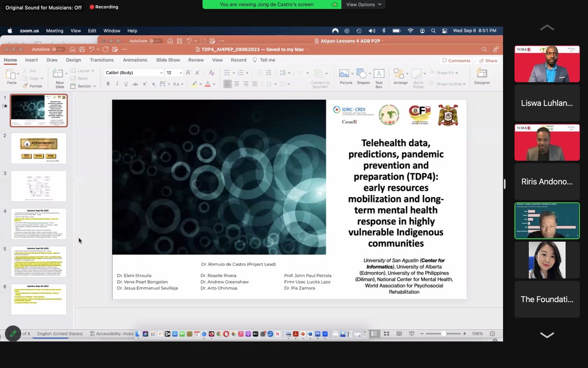Viewport: 588px width, 368px height.
Task: Click the Italic formatting icon
Action: pos(117,83)
